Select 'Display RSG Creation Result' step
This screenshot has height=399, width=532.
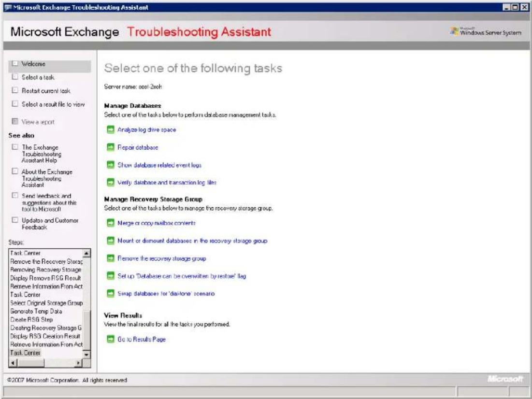tap(46, 336)
